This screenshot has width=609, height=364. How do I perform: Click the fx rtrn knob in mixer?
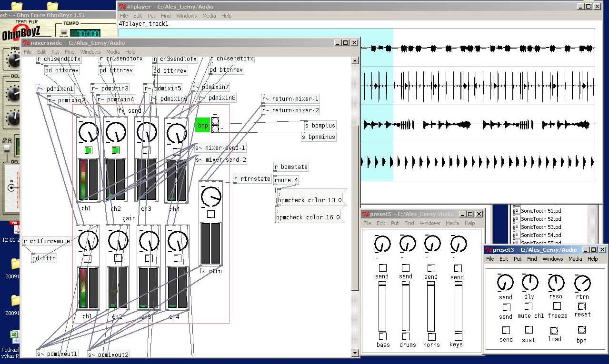pyautogui.click(x=210, y=196)
